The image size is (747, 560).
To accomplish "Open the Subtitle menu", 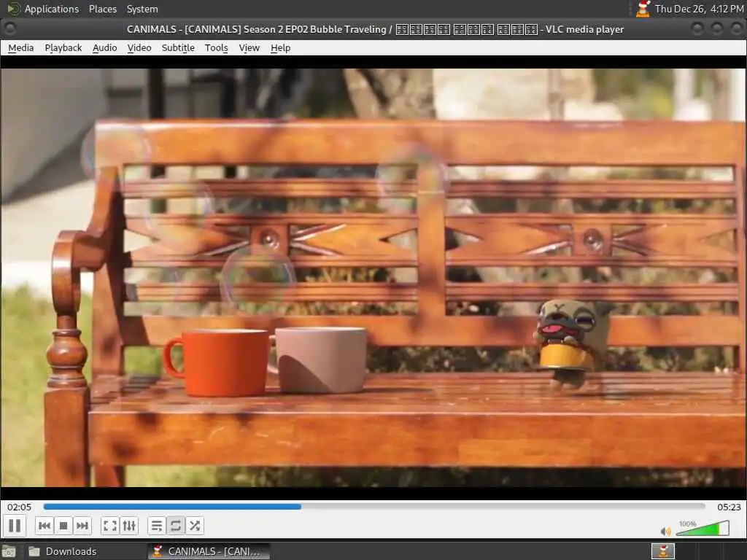I will [x=178, y=47].
